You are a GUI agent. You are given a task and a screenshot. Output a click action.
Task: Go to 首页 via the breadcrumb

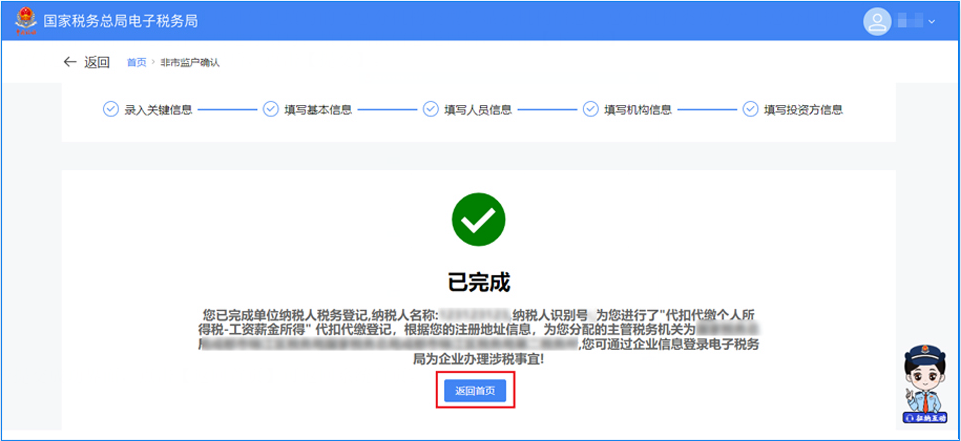(x=136, y=63)
